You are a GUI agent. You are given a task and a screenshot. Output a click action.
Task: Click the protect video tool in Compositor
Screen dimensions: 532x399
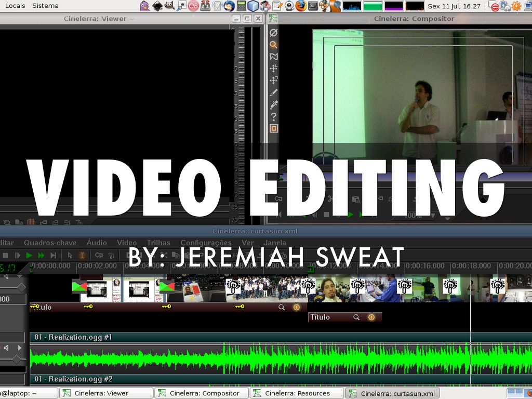click(x=273, y=32)
